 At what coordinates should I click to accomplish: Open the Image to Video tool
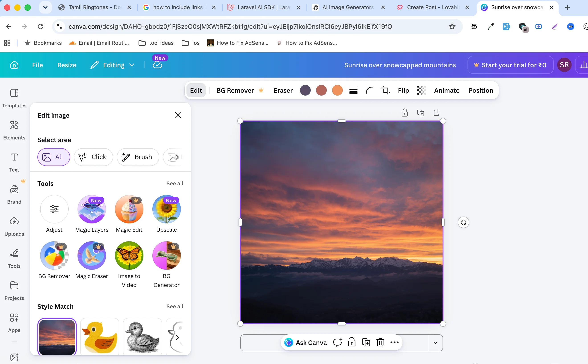tap(129, 264)
